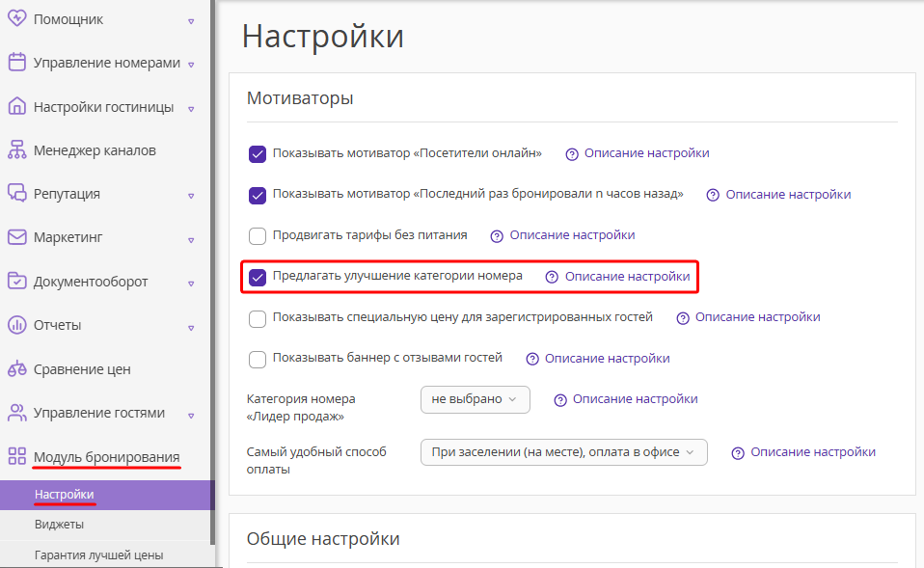The image size is (924, 568).
Task: Click the Отчеты chart icon
Action: click(x=16, y=325)
